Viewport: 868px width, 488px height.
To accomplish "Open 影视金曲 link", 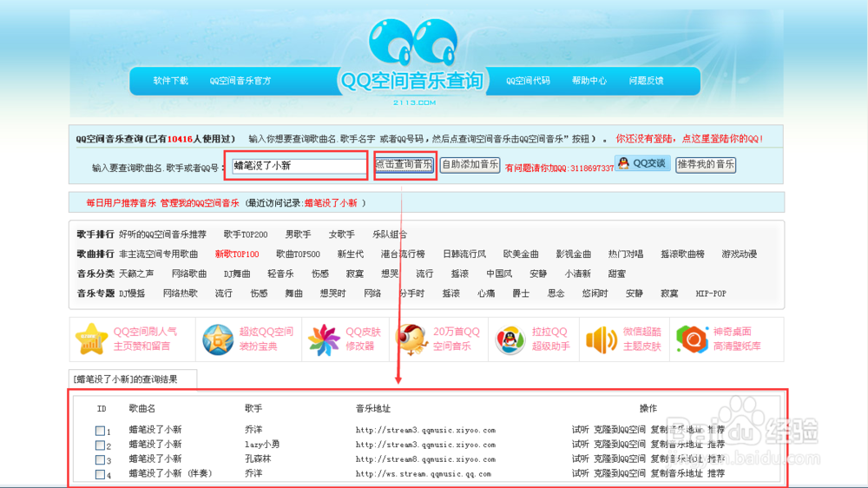I will (x=574, y=254).
